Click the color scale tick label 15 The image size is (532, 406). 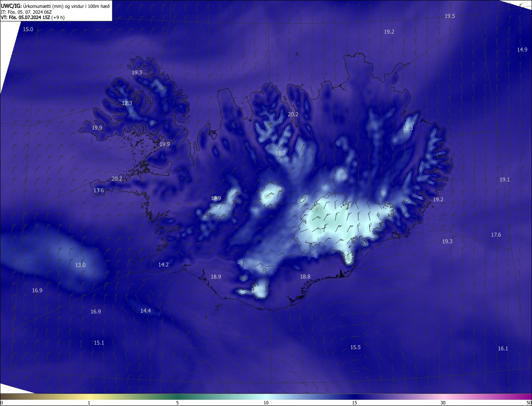point(355,403)
